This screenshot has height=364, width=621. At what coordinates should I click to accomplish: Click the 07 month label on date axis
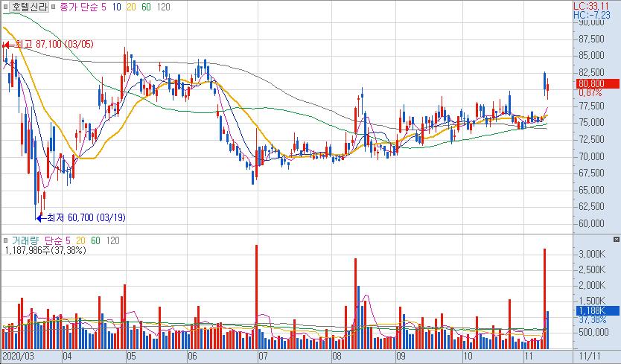pyautogui.click(x=263, y=356)
